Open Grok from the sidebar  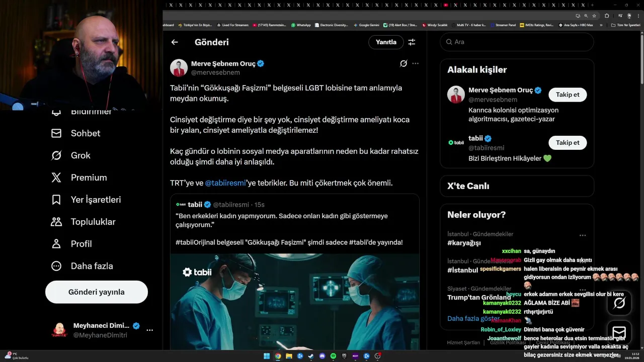[x=71, y=155]
